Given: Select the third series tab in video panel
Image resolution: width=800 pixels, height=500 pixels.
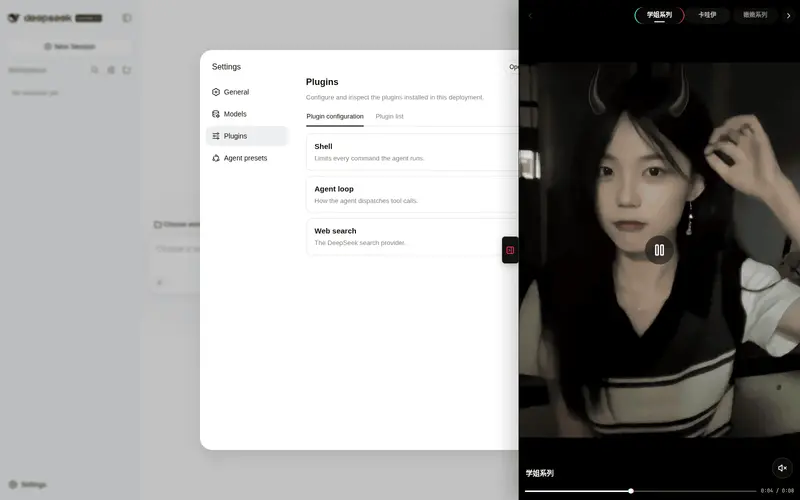Looking at the screenshot, I should (x=755, y=15).
